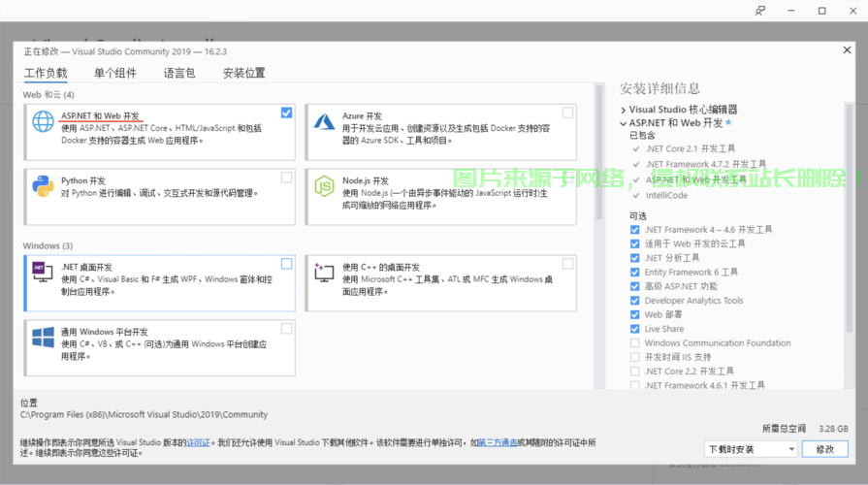868x485 pixels.
Task: Expand Visual Studio 核心编辑器 node
Action: click(x=624, y=110)
